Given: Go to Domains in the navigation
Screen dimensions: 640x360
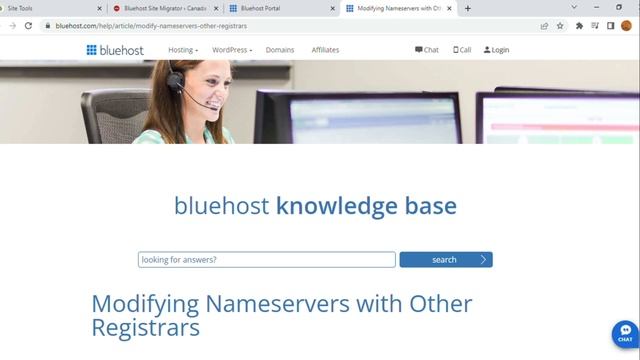Looking at the screenshot, I should coord(280,50).
